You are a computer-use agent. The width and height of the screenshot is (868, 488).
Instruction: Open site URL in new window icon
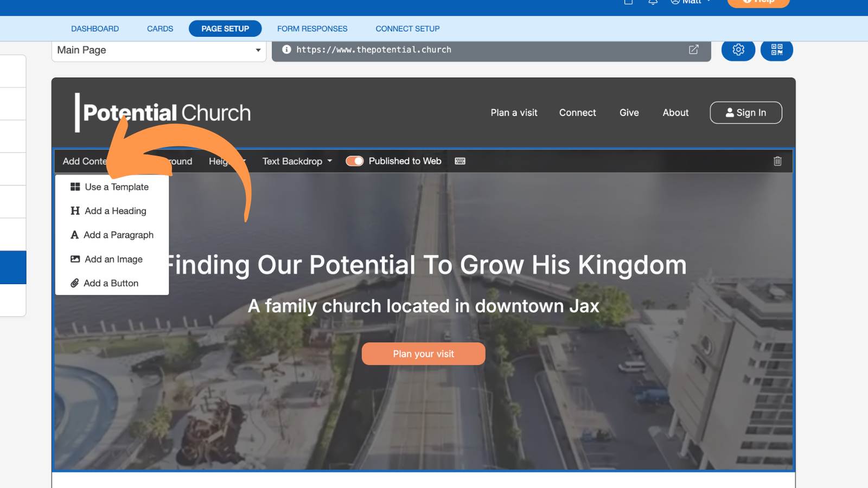[693, 50]
